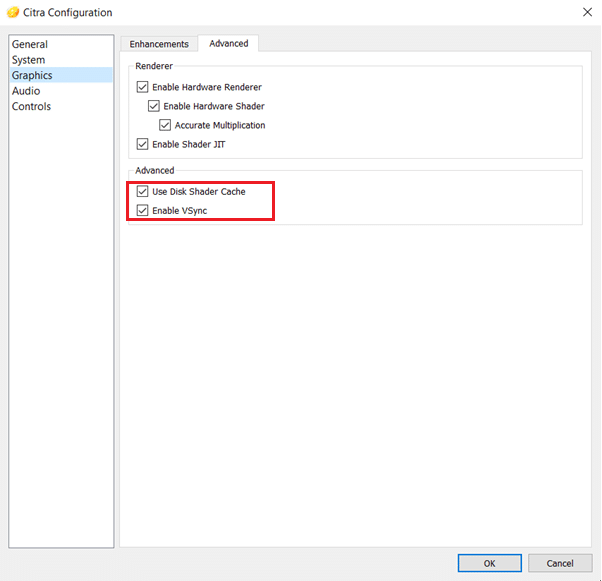This screenshot has width=602, height=581.
Task: Open the System settings category
Action: [x=28, y=60]
